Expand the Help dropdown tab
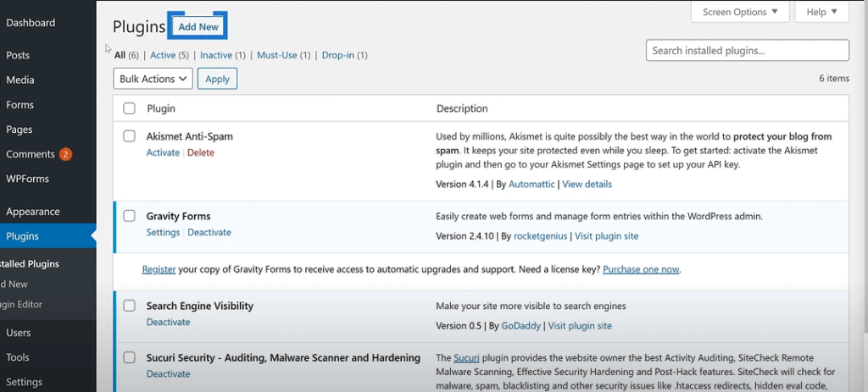Viewport: 868px width, 392px height. point(822,12)
